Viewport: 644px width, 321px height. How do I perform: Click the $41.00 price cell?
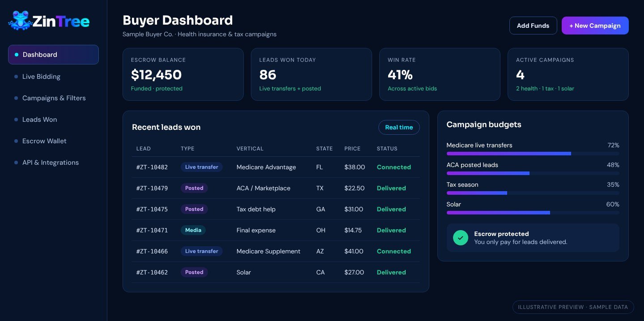[355, 252]
